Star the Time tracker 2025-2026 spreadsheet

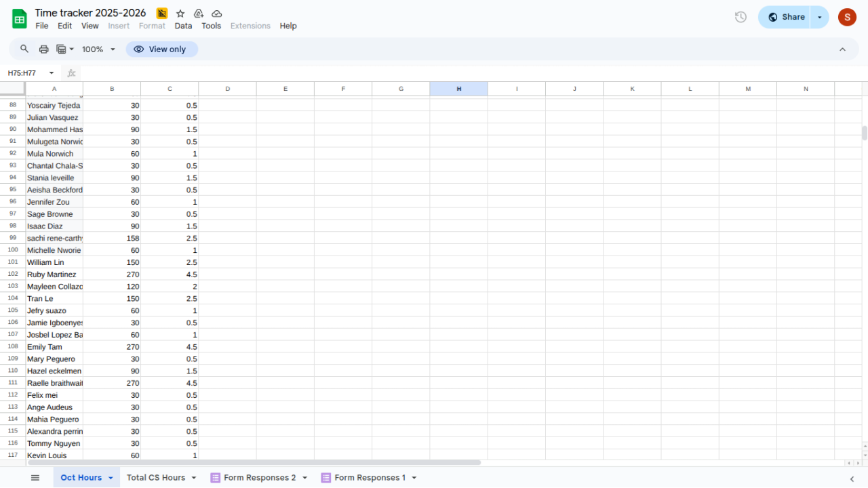coord(180,14)
